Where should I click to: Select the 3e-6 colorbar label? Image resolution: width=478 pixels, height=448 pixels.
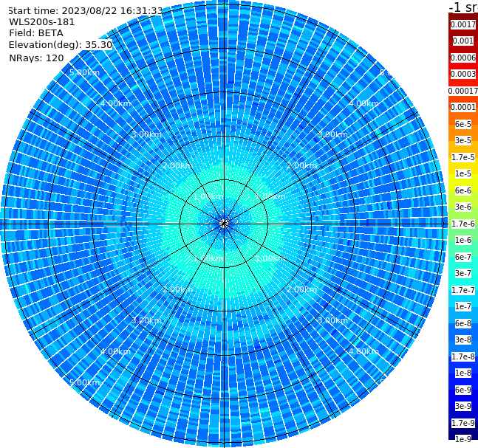coord(463,207)
